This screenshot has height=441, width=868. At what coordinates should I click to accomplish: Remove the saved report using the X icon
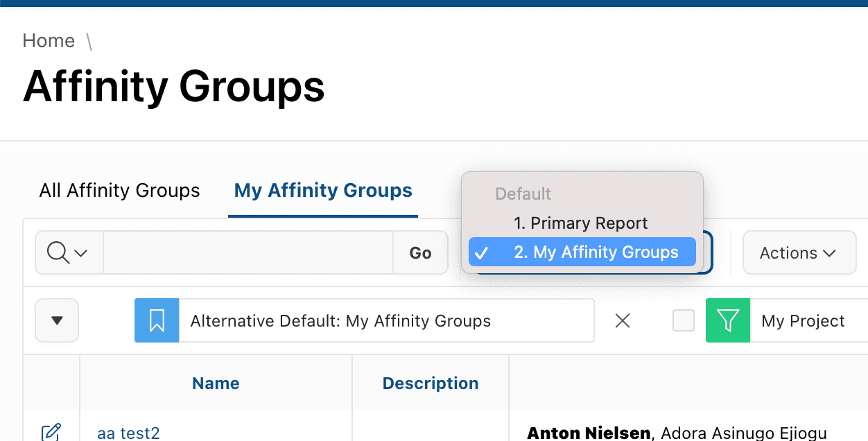click(622, 320)
